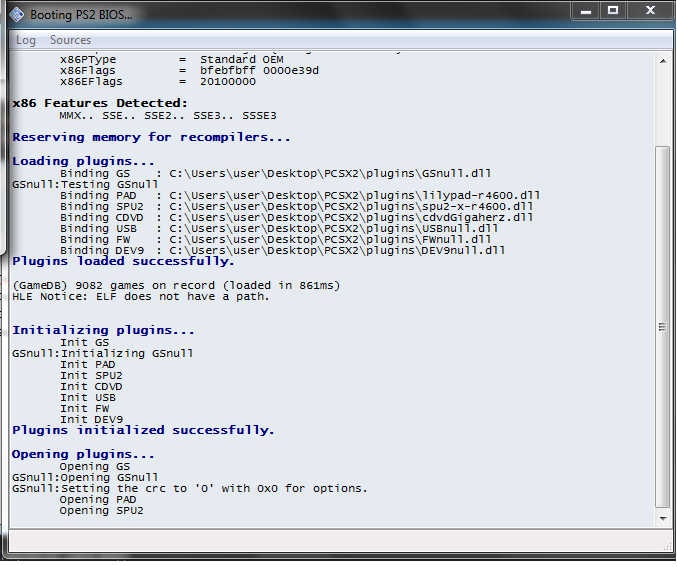Click '(GameDB) 9082 games on record' line
The height and width of the screenshot is (566, 677).
pos(176,286)
